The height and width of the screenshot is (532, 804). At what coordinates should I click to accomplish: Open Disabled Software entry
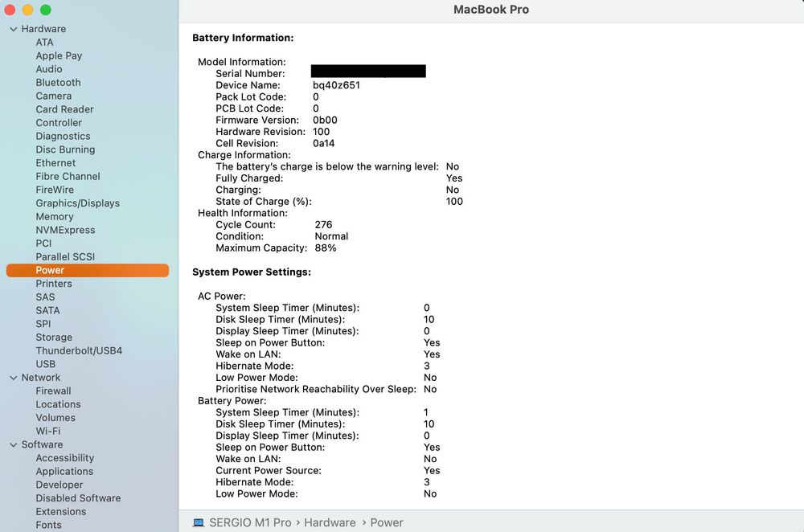click(78, 498)
